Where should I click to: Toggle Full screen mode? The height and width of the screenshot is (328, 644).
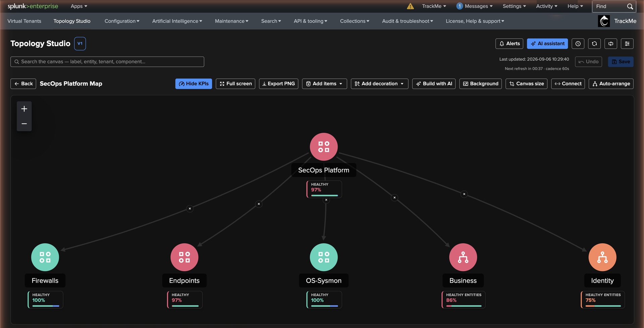point(235,84)
